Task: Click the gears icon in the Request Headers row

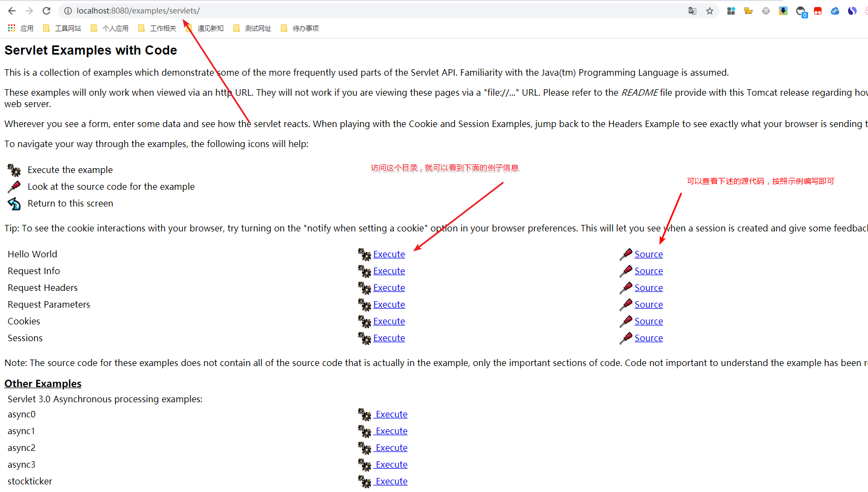Action: (x=365, y=288)
